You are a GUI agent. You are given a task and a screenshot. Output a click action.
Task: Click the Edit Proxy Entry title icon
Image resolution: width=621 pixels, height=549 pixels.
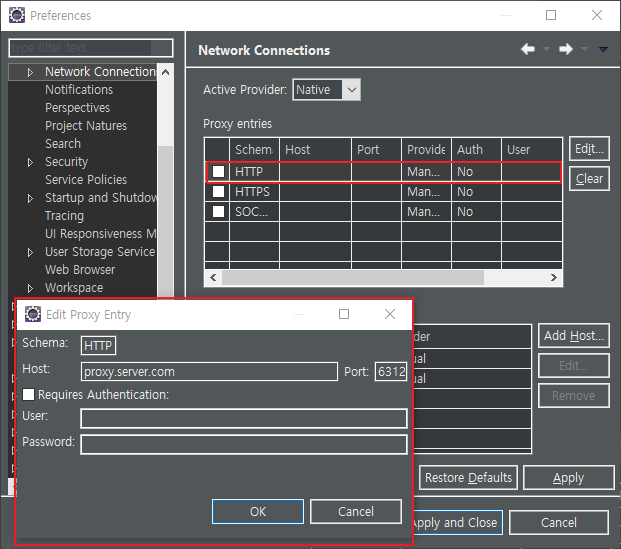pyautogui.click(x=32, y=314)
